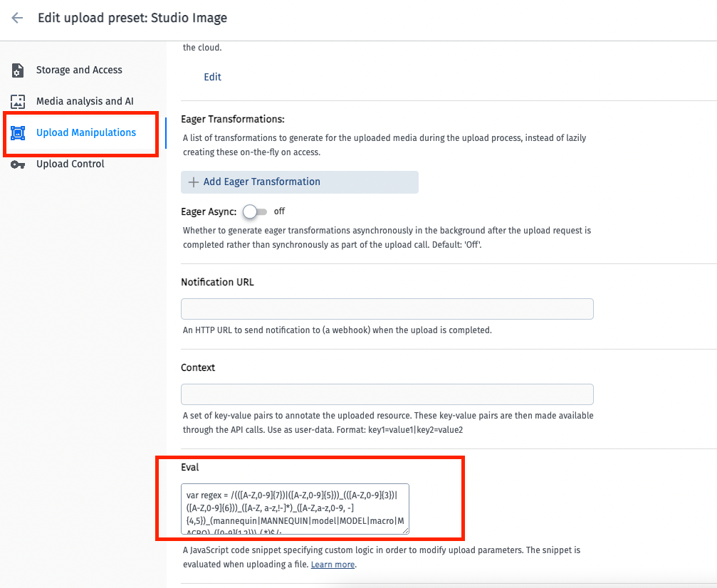Click the 'Edit upload preset: Studio Image' title

pyautogui.click(x=132, y=18)
